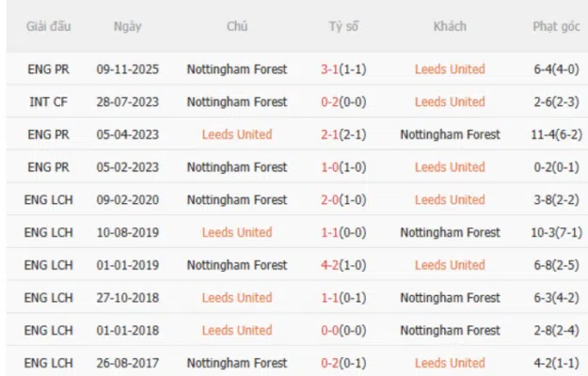Select Leeds United in the 09-11-2025 match
Image resolution: width=588 pixels, height=376 pixels.
click(x=450, y=70)
